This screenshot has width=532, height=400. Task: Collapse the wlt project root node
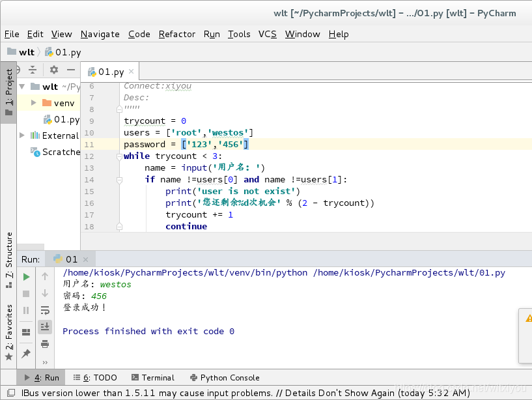coord(22,87)
